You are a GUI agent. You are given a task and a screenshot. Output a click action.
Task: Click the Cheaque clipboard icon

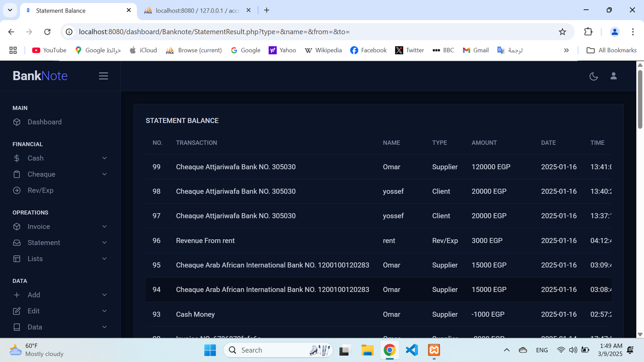[17, 174]
